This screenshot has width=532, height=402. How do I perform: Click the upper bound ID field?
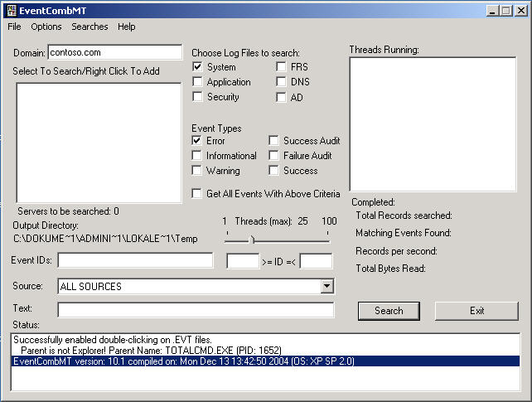(316, 261)
